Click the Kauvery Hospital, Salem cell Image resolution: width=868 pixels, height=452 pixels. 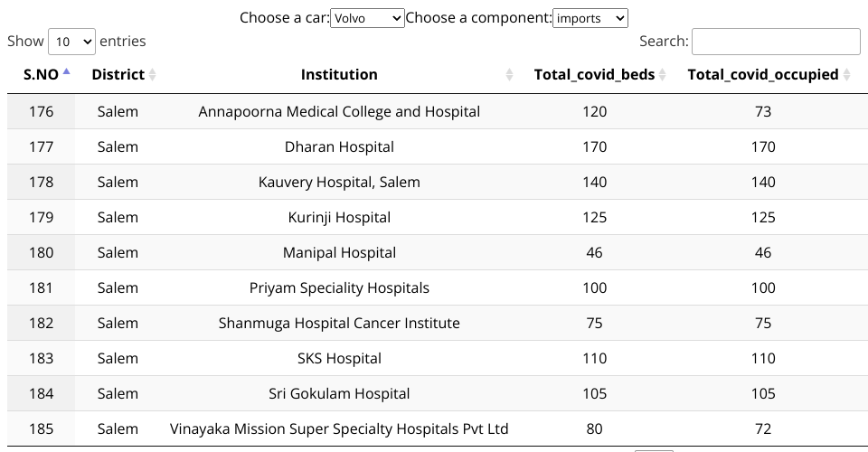click(x=339, y=182)
